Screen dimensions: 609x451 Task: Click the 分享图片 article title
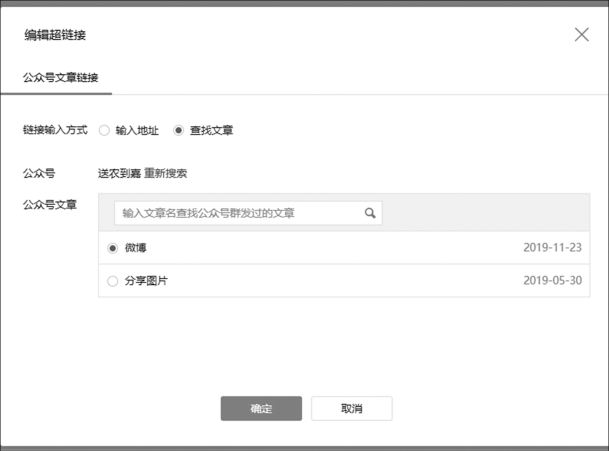146,281
